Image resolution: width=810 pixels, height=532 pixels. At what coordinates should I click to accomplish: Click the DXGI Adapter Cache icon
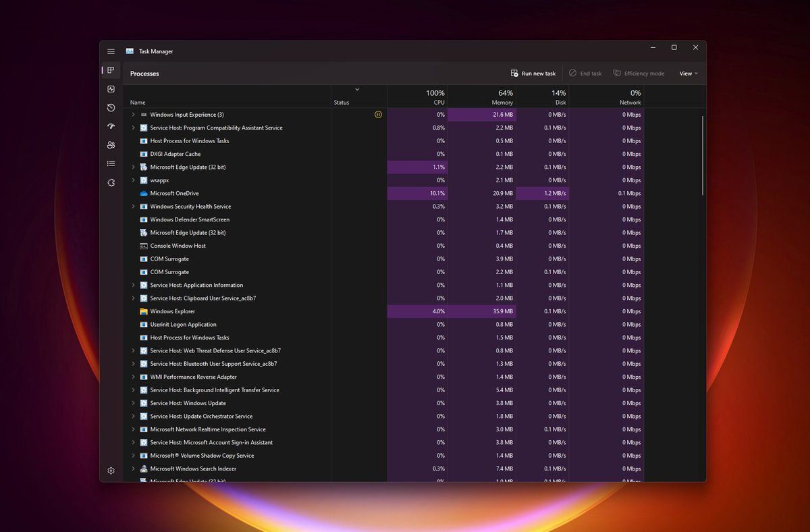point(144,154)
